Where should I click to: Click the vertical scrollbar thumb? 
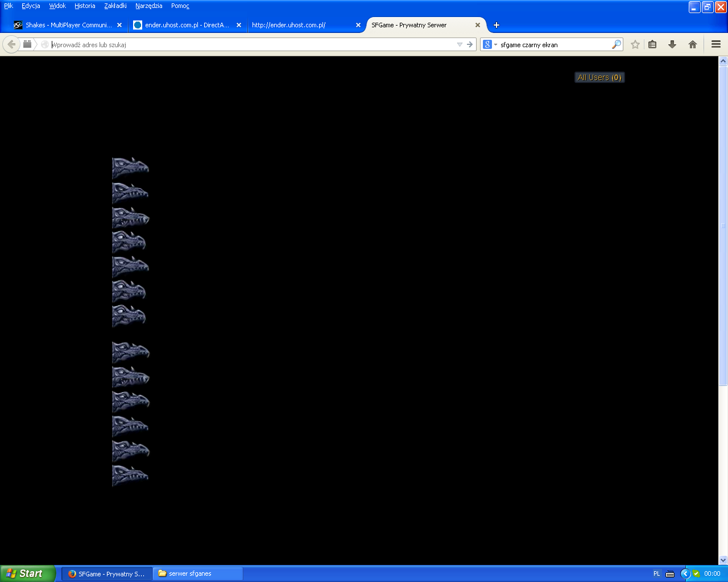[723, 226]
